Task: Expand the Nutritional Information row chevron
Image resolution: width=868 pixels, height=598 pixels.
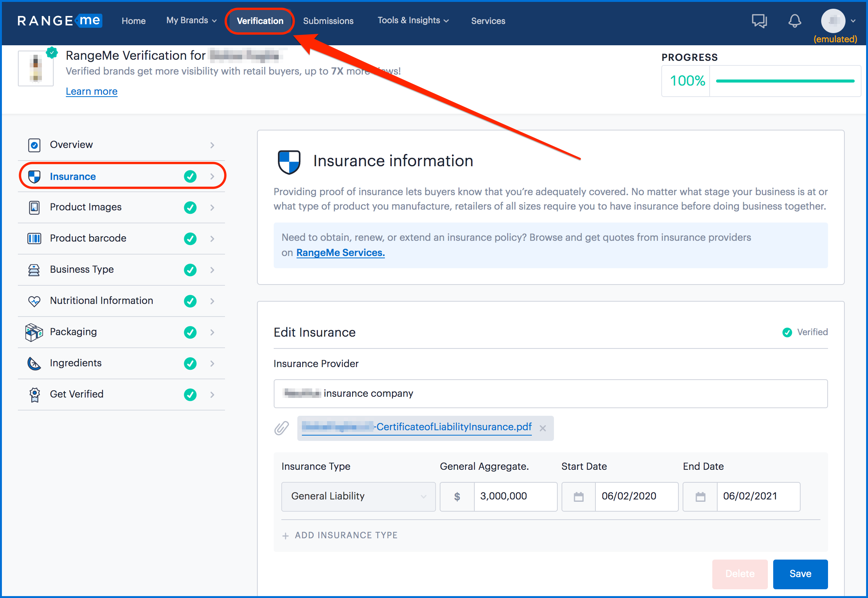Action: pos(212,301)
